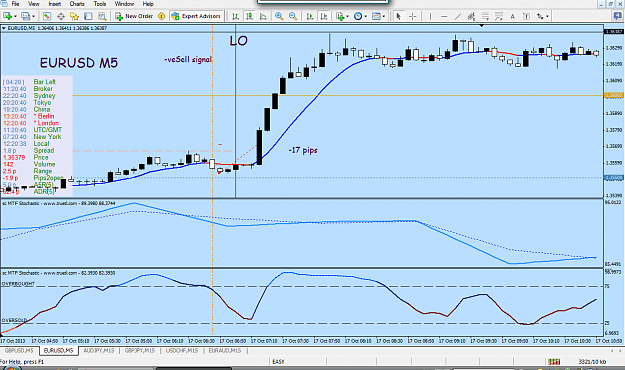
Task: Open the Window menu
Action: point(124,4)
